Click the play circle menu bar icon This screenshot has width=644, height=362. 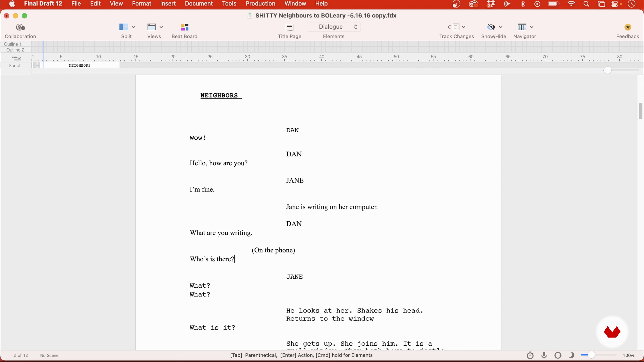[x=537, y=4]
